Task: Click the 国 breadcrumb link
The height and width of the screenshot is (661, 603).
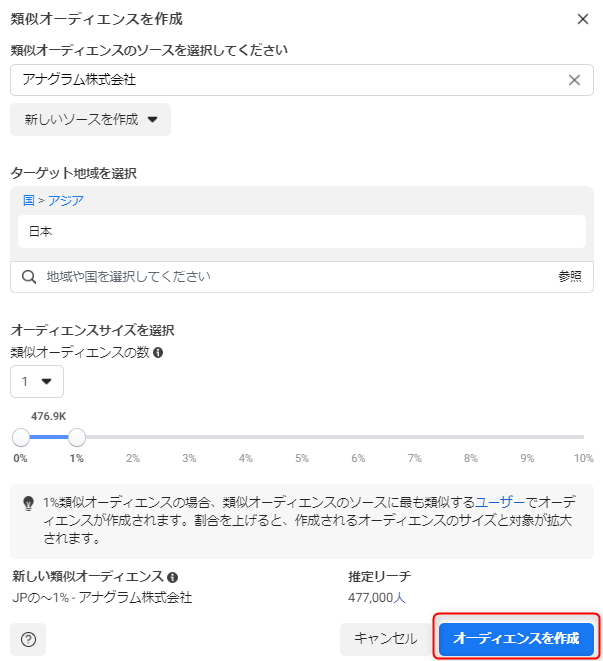Action: pos(28,200)
